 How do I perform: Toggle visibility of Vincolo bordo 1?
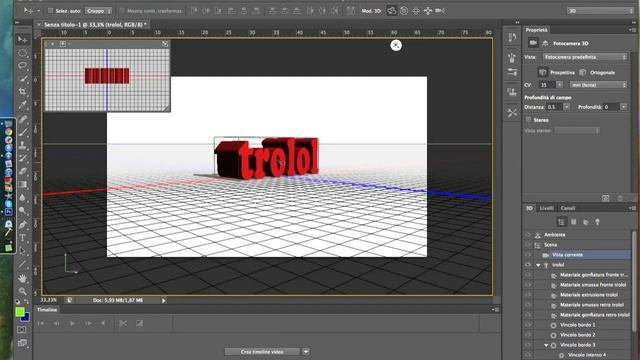(x=528, y=325)
